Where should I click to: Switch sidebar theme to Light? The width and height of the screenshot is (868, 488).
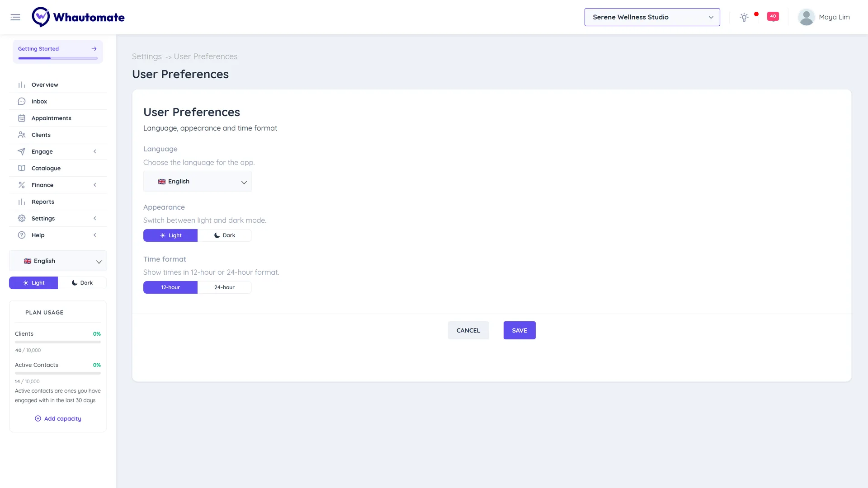pos(33,283)
